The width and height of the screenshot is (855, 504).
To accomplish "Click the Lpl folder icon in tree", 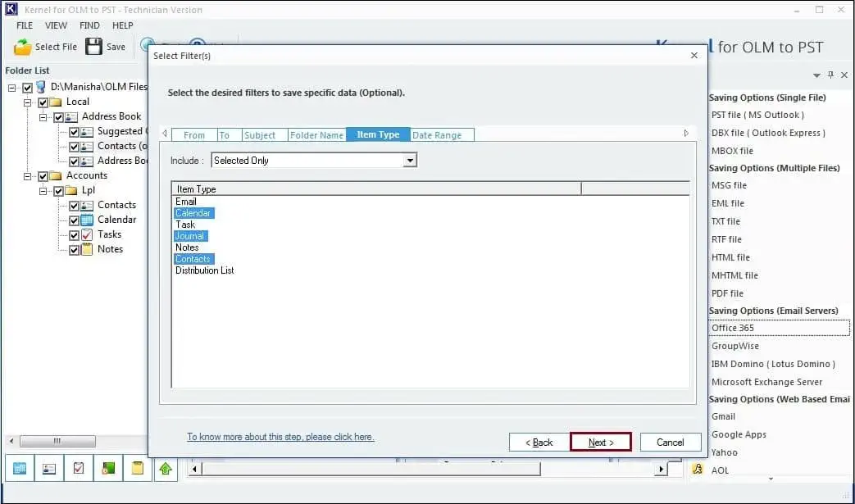I will click(x=71, y=191).
